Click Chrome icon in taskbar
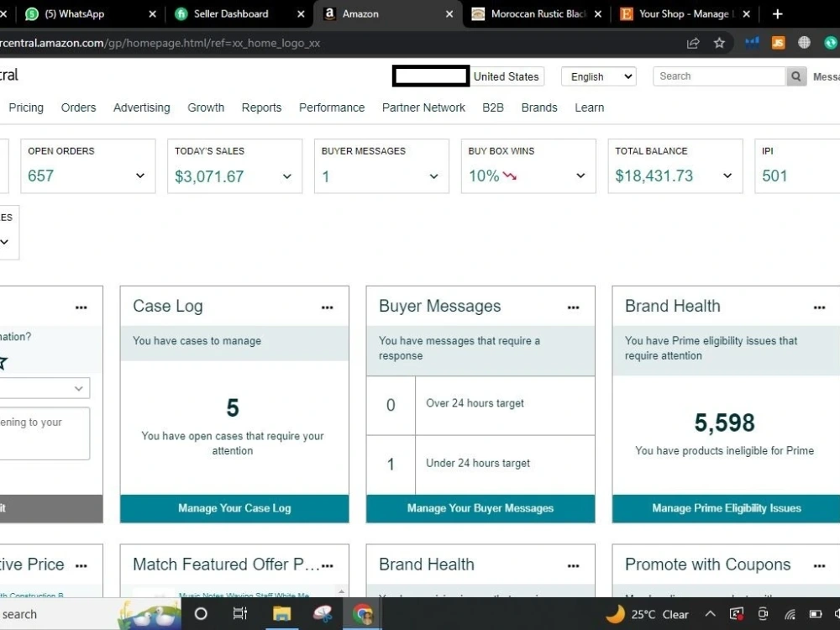This screenshot has width=840, height=630. [363, 613]
